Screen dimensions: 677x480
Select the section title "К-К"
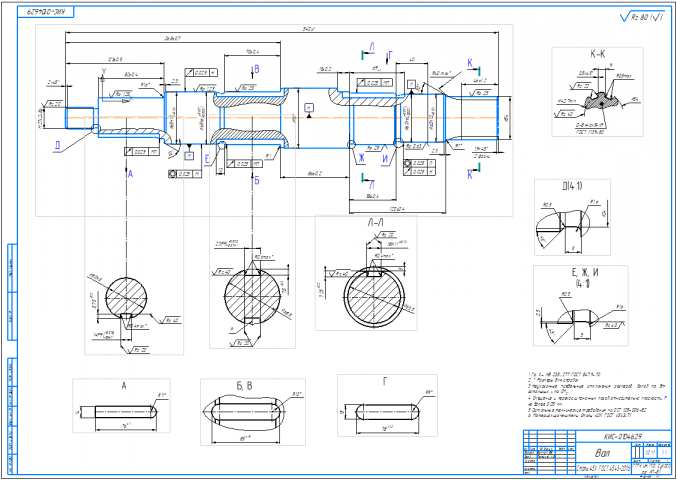click(x=597, y=55)
